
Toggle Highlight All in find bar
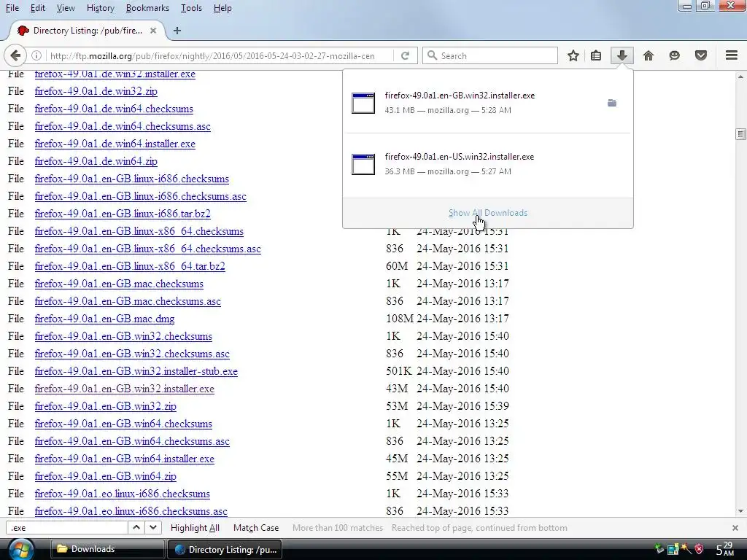(195, 528)
